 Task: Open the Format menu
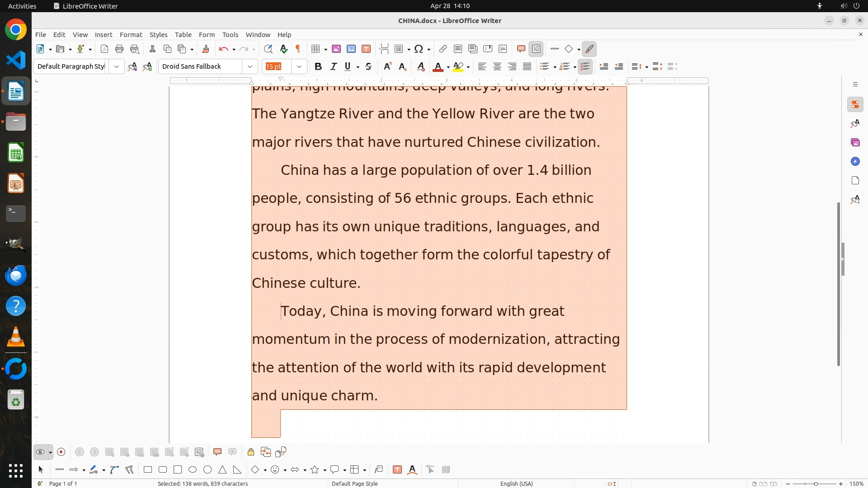(x=131, y=34)
